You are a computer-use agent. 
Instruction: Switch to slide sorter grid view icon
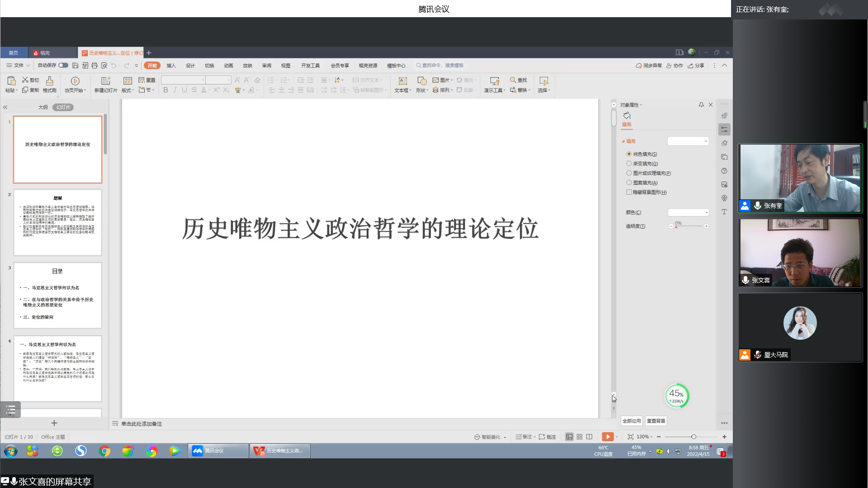point(580,437)
